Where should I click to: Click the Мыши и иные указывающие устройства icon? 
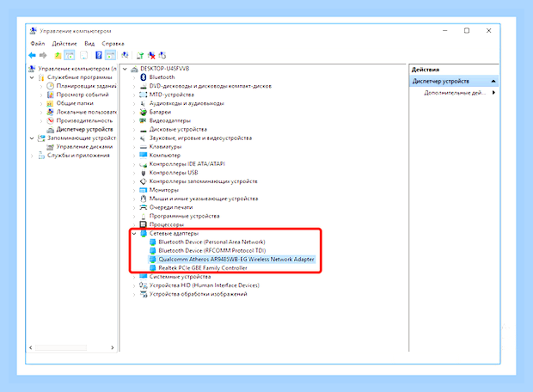pyautogui.click(x=143, y=199)
